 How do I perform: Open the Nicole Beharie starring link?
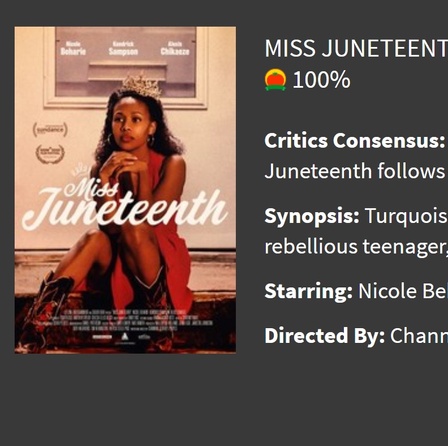403,291
